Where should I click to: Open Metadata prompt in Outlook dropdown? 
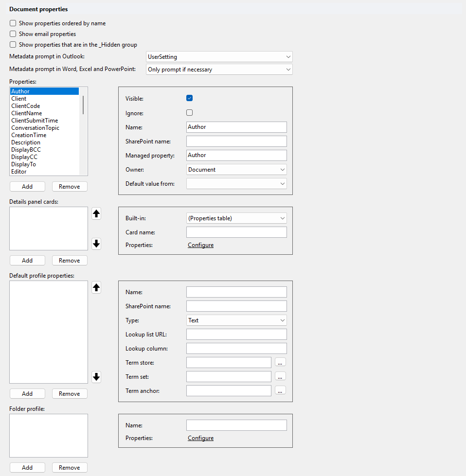[x=219, y=57]
